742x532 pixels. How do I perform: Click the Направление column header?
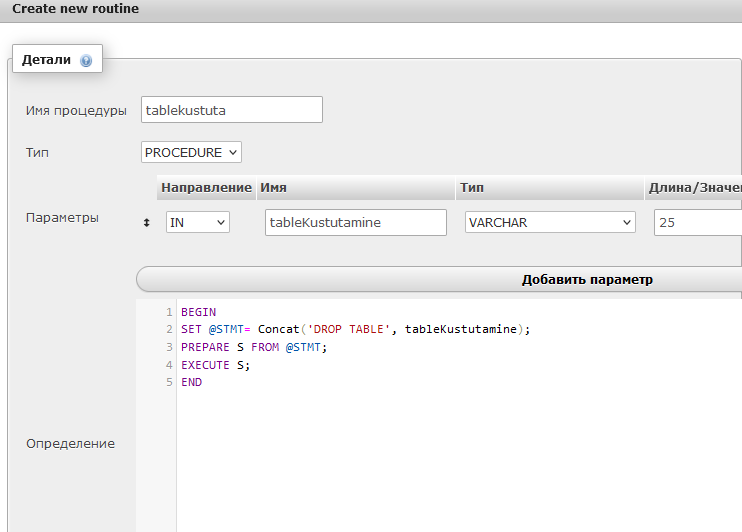(206, 188)
